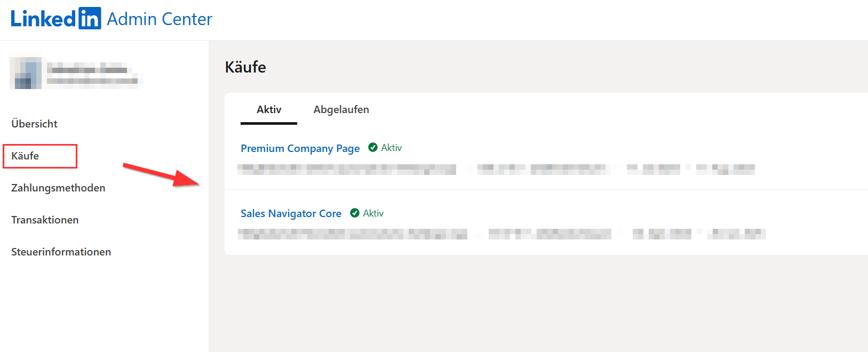Click blurred details under Premium Company Page
Screen dimensions: 868x352
(x=347, y=170)
